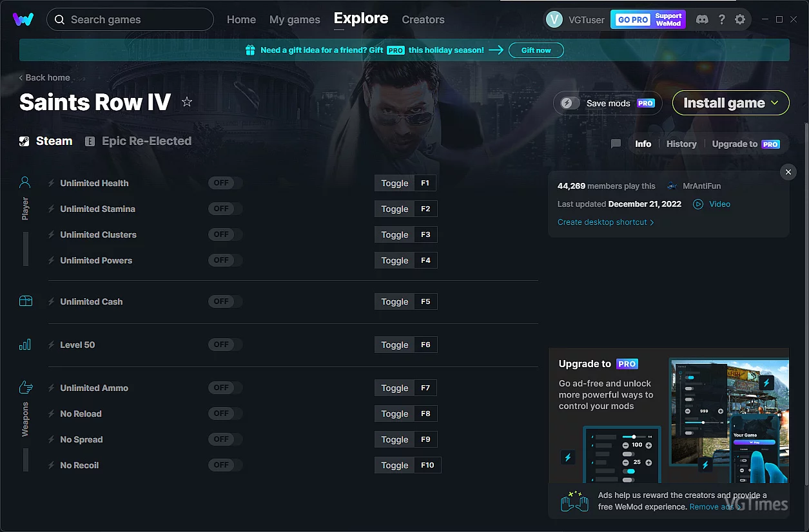Click Toggle button for F10 hotkey
This screenshot has width=809, height=532.
tap(395, 465)
